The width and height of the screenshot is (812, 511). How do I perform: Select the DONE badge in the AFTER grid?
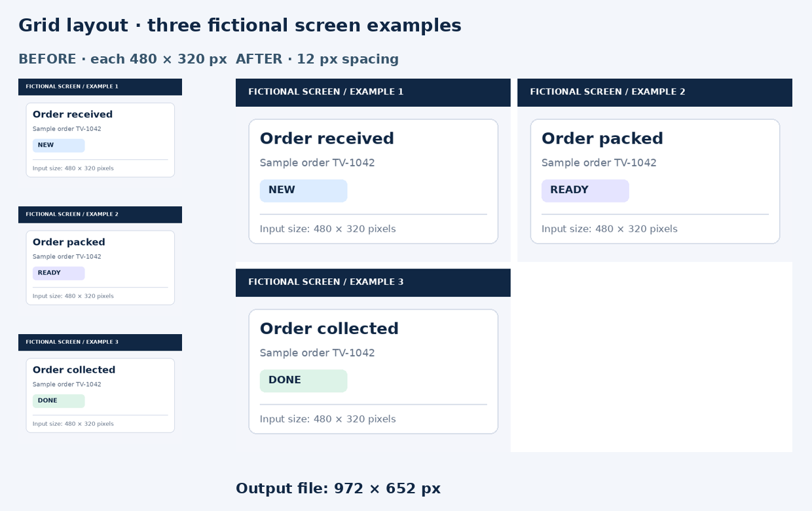pos(303,381)
